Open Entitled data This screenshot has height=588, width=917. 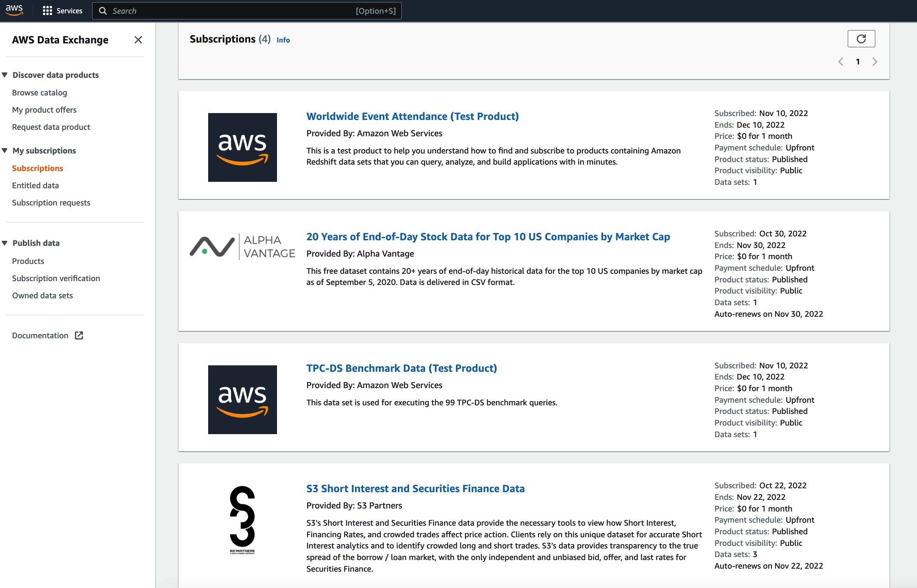click(x=35, y=185)
